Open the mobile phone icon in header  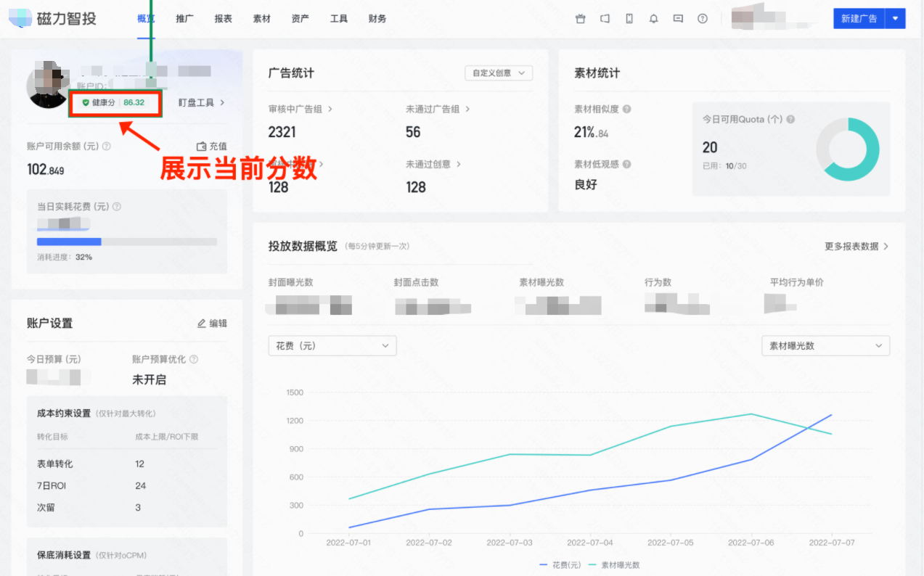tap(629, 19)
